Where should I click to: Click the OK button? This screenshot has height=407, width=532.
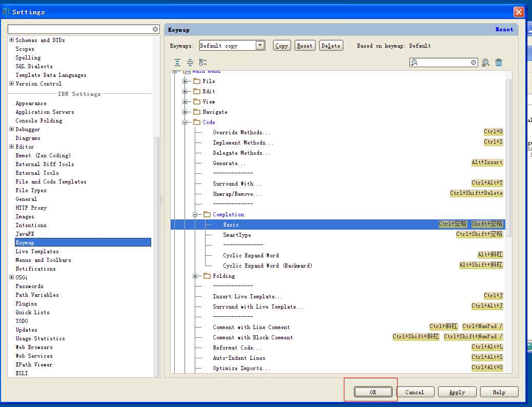[x=373, y=392]
